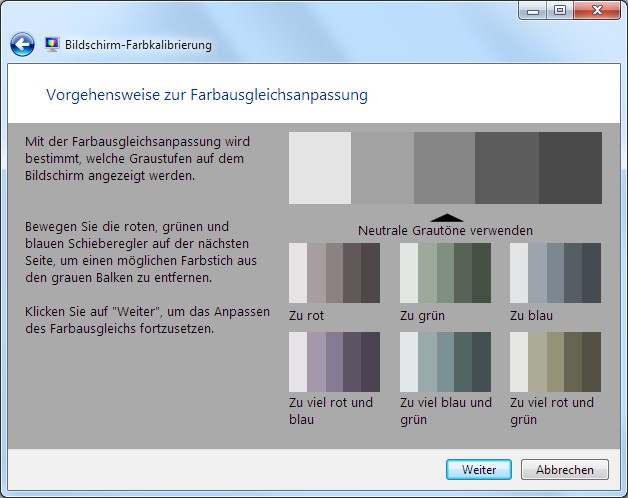
Task: Click the 'Zu rot' color sample
Action: pyautogui.click(x=334, y=273)
